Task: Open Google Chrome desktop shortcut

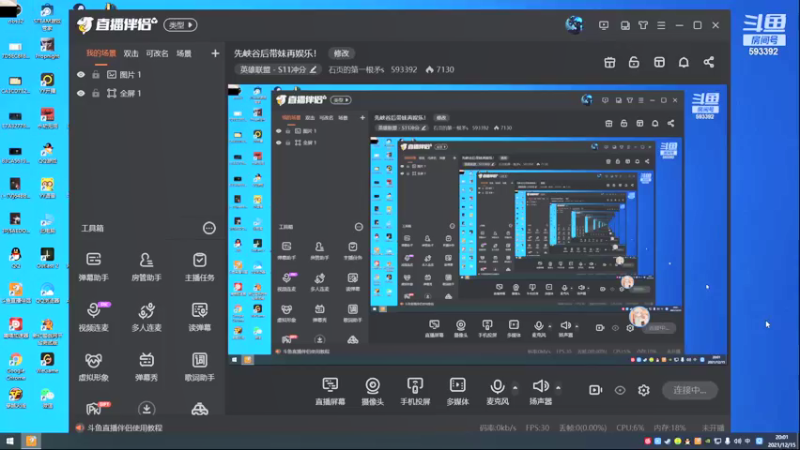Action: coord(16,365)
